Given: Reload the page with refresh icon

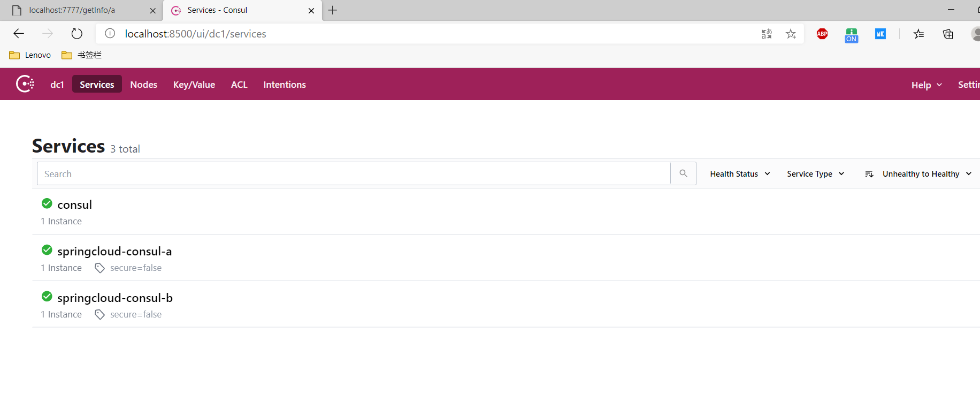Looking at the screenshot, I should [77, 34].
